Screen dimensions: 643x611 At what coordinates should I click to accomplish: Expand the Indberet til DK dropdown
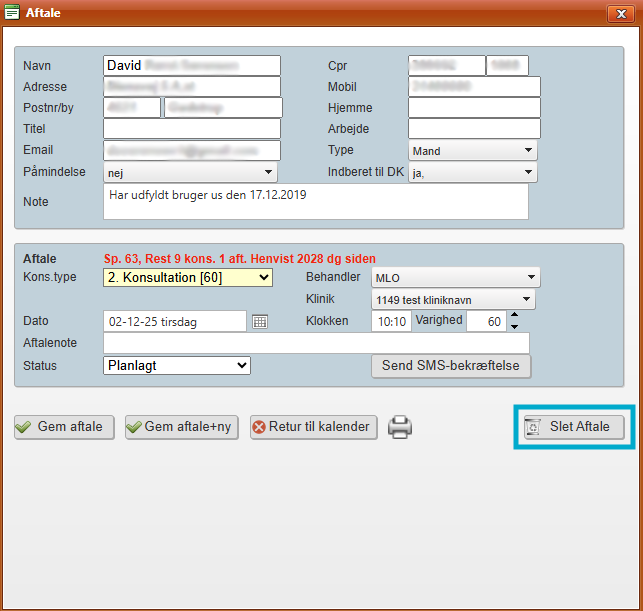click(x=473, y=173)
